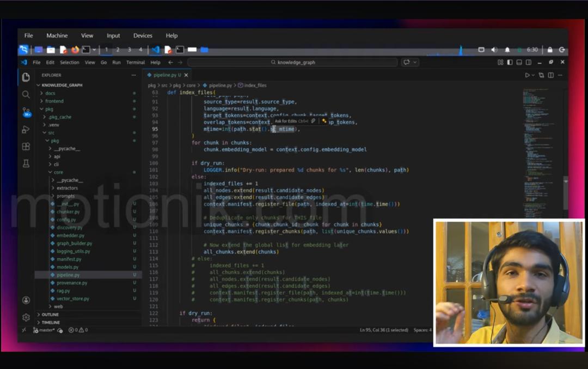
Task: Toggle the Primary Side Bar layout button
Action: [x=510, y=63]
